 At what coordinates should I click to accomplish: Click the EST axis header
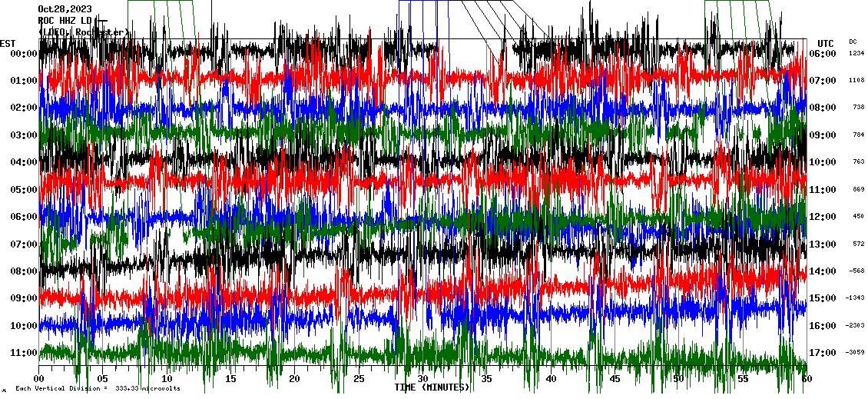(x=8, y=43)
